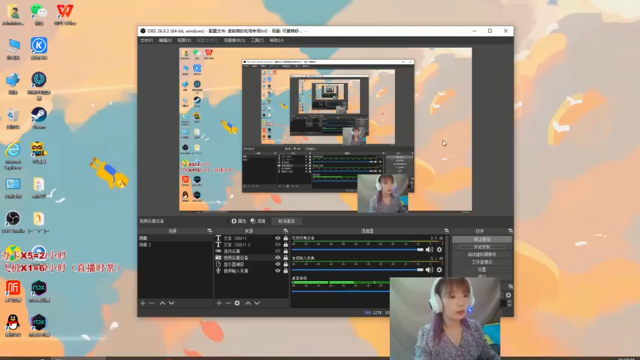Hide the 文本 (GDI+) source eye icon
The height and width of the screenshot is (360, 640).
[278, 238]
